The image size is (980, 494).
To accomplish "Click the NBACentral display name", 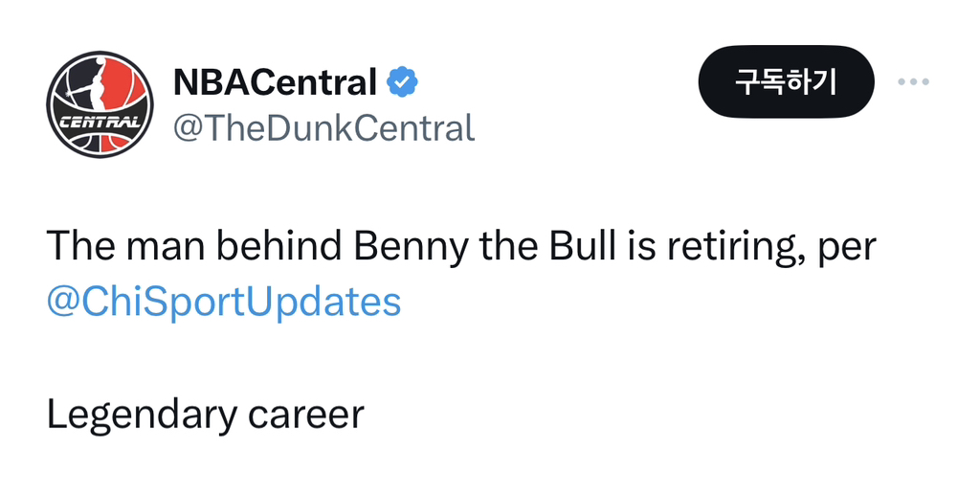I will click(275, 82).
